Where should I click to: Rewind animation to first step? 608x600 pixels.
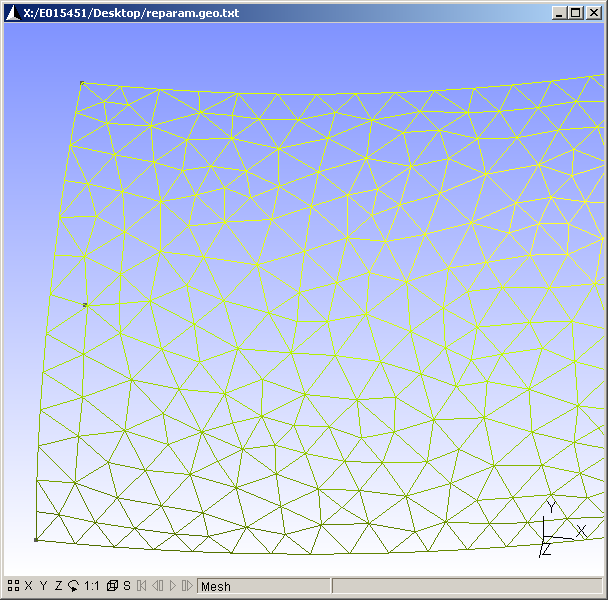pos(142,586)
